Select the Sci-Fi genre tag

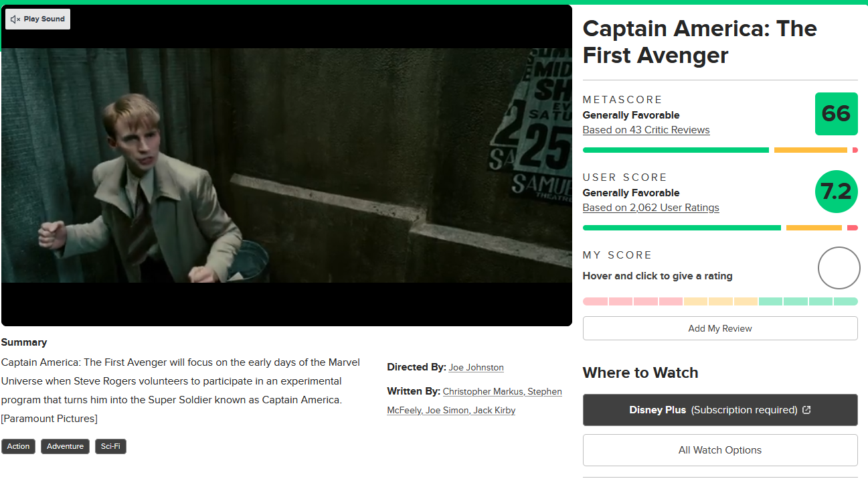click(110, 446)
